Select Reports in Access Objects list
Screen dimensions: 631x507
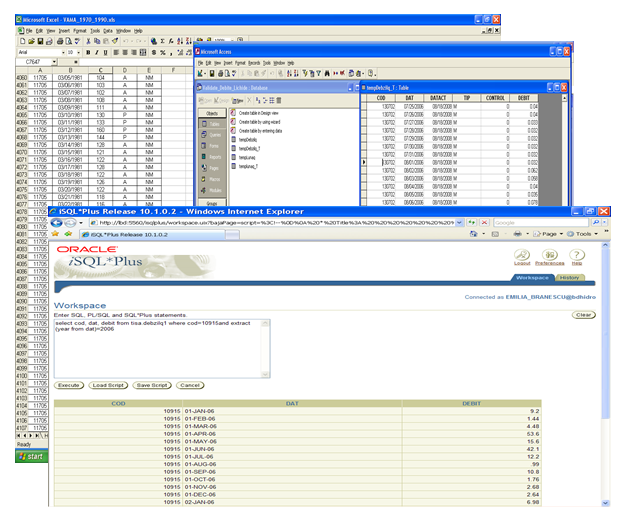212,157
